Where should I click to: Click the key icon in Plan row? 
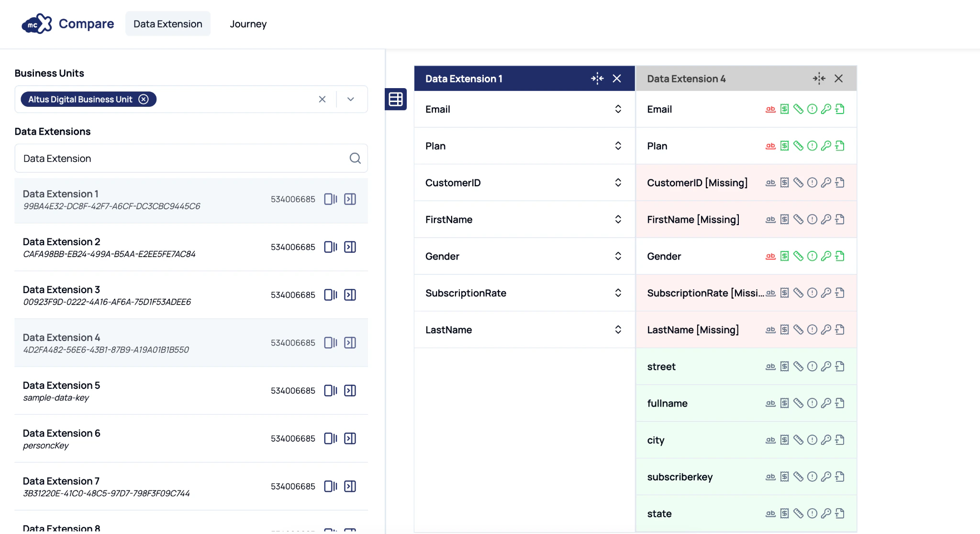(826, 146)
